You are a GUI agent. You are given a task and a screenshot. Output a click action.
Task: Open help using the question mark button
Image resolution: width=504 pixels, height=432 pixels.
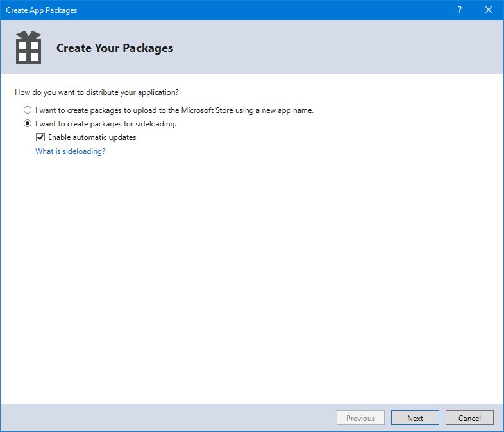tap(460, 10)
